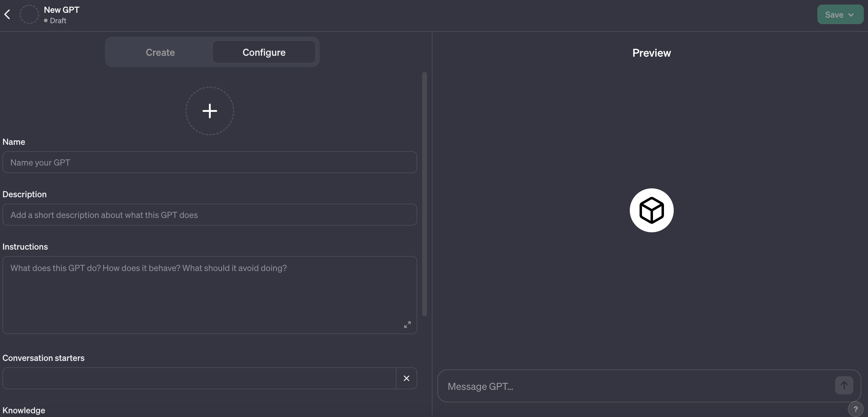This screenshot has width=868, height=417.
Task: Switch to the Create tab
Action: (x=160, y=52)
